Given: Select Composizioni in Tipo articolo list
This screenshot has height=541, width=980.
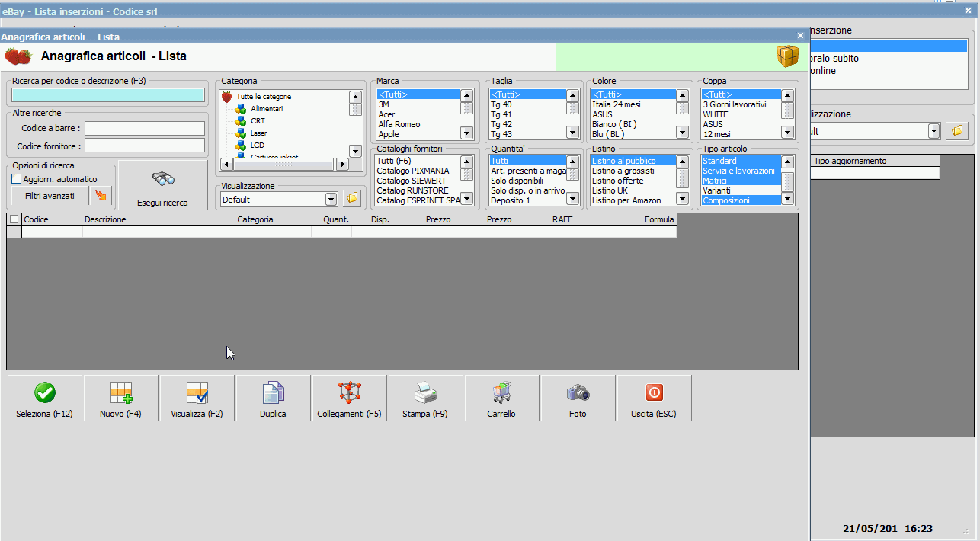Looking at the screenshot, I should coord(741,200).
